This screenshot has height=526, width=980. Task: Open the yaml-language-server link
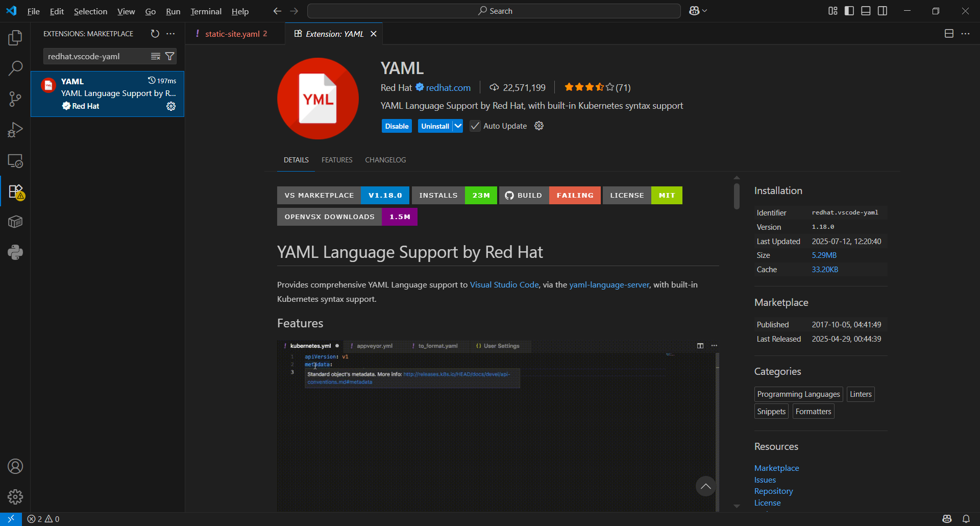point(609,284)
